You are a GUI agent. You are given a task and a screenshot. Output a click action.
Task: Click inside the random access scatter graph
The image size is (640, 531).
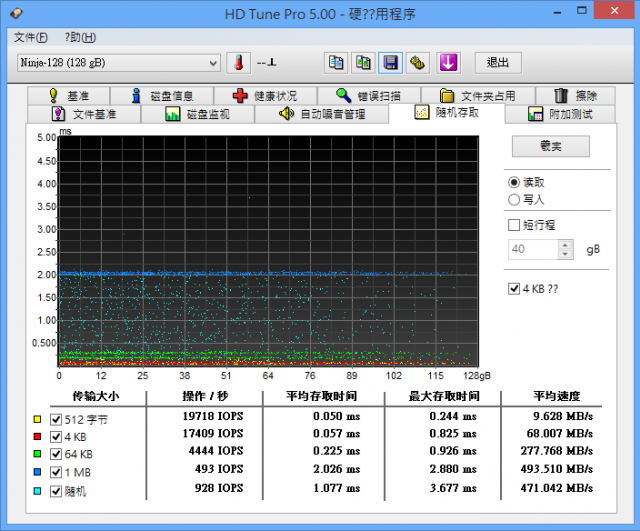click(x=269, y=251)
